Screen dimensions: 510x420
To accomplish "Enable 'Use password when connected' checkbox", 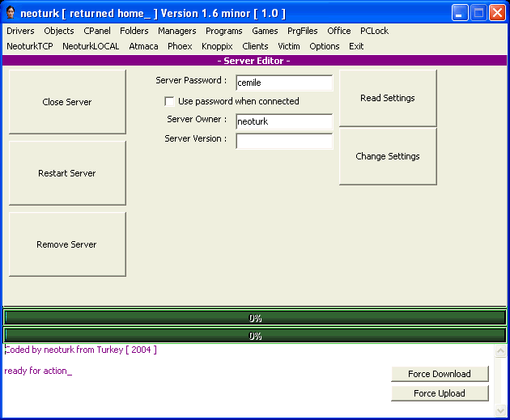I will pyautogui.click(x=169, y=102).
